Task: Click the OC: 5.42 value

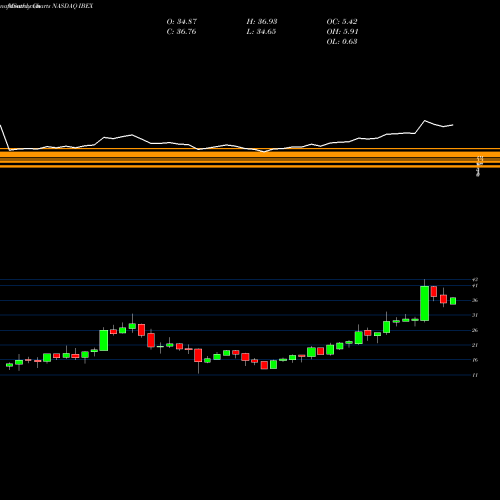Action: pyautogui.click(x=342, y=22)
